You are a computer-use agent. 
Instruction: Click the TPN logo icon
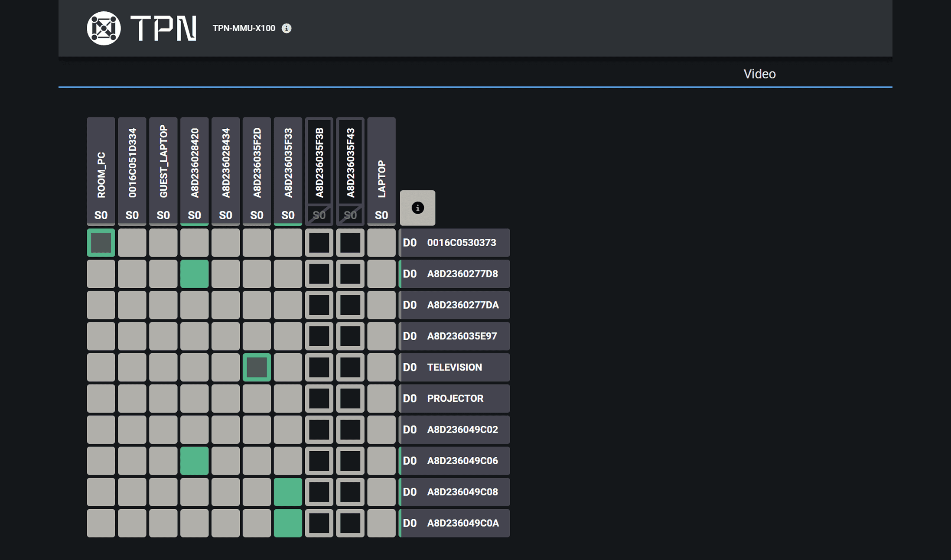(x=104, y=28)
